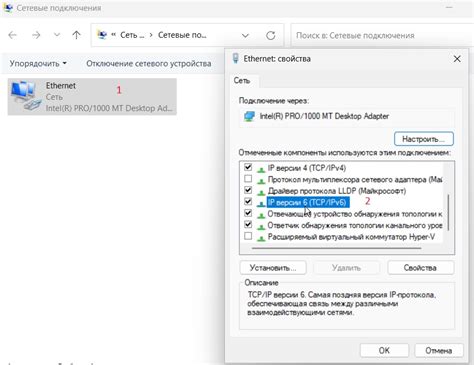Image resolution: width=474 pixels, height=365 pixels.
Task: Click the Сетевые по... breadcrumb
Action: point(182,35)
